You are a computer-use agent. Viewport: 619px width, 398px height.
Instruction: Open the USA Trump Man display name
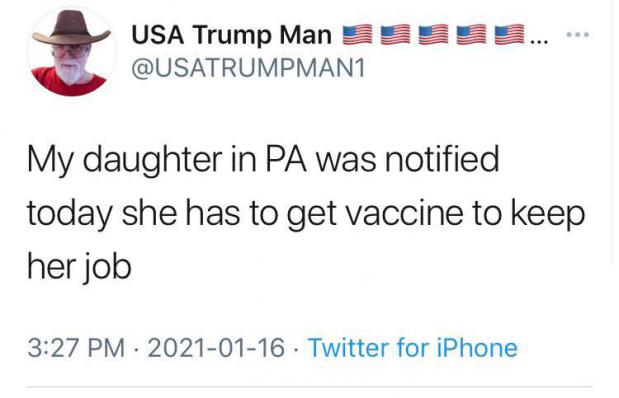point(231,35)
